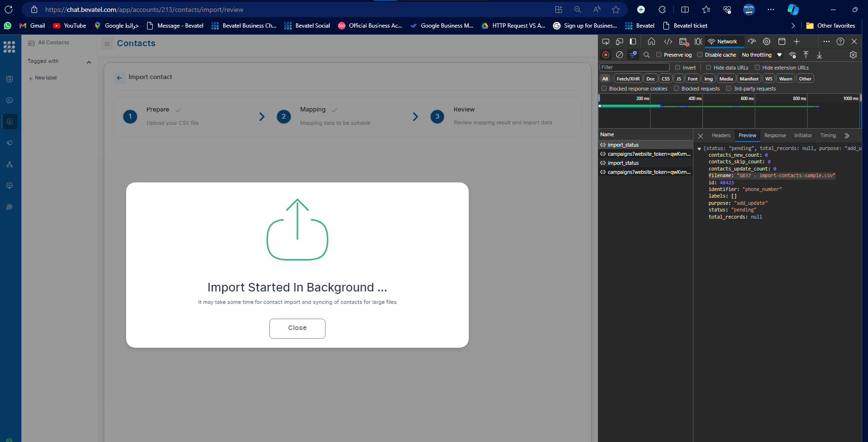Collapse the Tagged with section chevron

click(89, 62)
